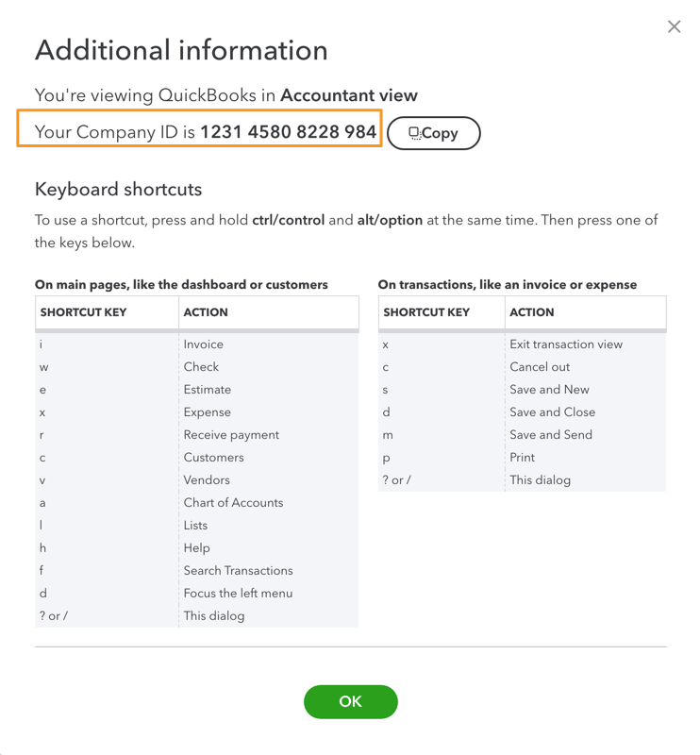This screenshot has width=700, height=755.
Task: Select the Search Transactions shortcut
Action: tap(237, 570)
